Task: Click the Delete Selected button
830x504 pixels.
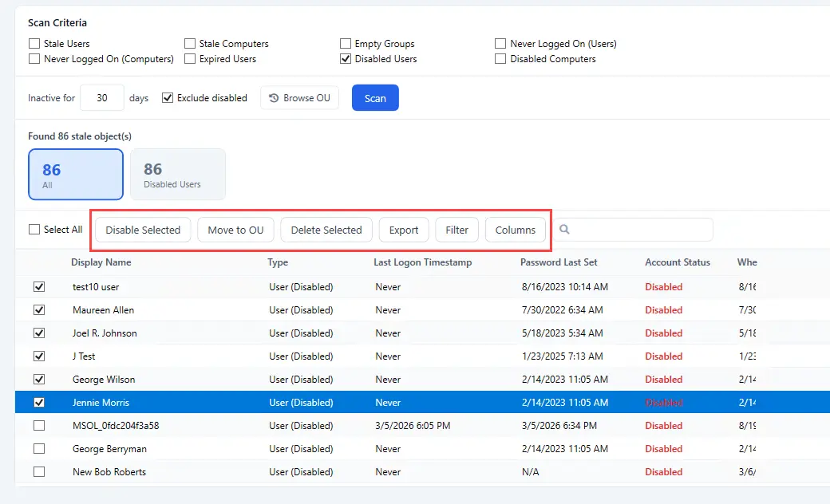Action: (x=326, y=230)
